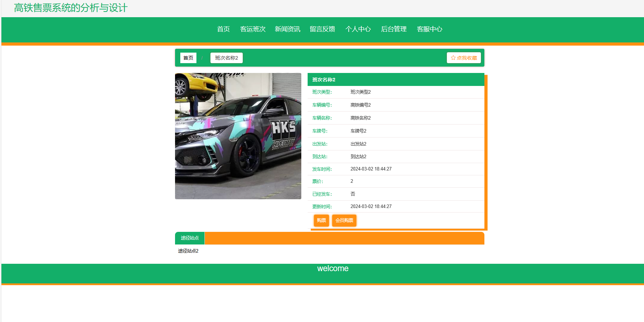Screen dimensions: 644x322
Task: Click the value 高铁名称2
Action: (361, 118)
